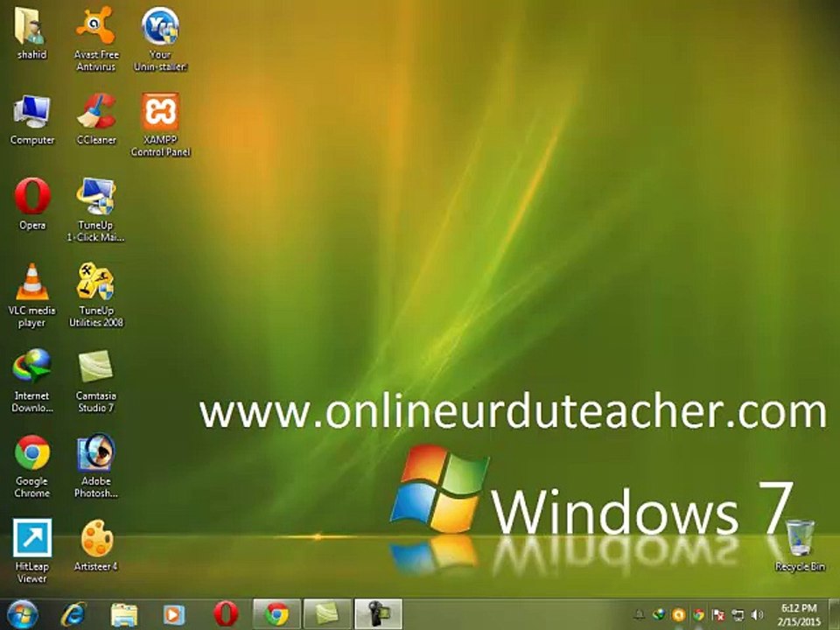
Task: Click the Opera taskbar button
Action: [226, 614]
